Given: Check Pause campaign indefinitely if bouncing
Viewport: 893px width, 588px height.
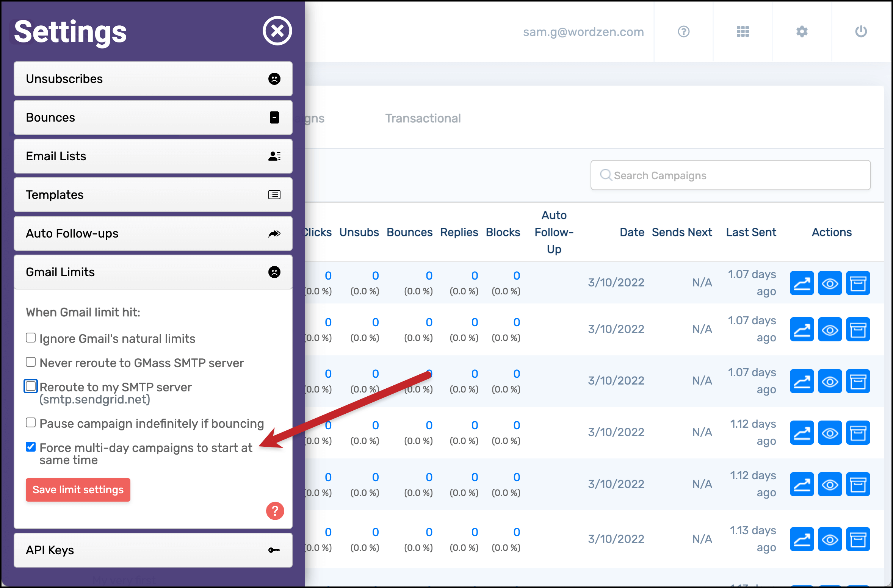Looking at the screenshot, I should [31, 422].
